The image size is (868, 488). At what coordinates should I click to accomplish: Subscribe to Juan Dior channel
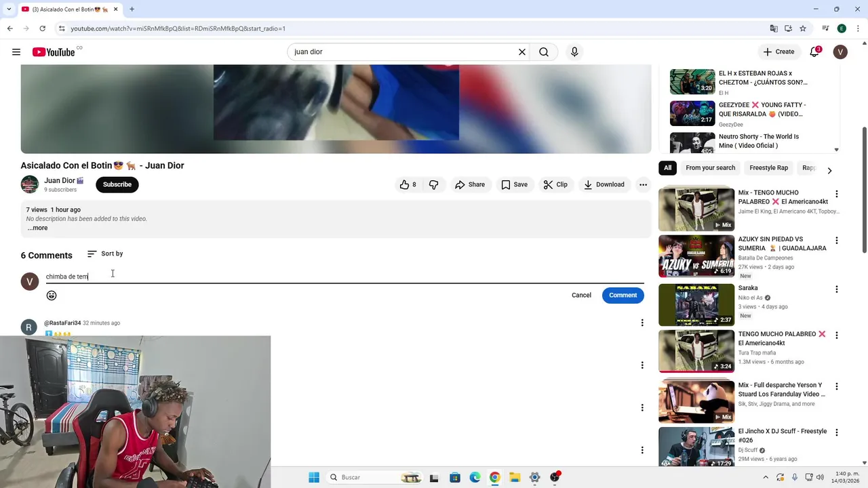(117, 184)
